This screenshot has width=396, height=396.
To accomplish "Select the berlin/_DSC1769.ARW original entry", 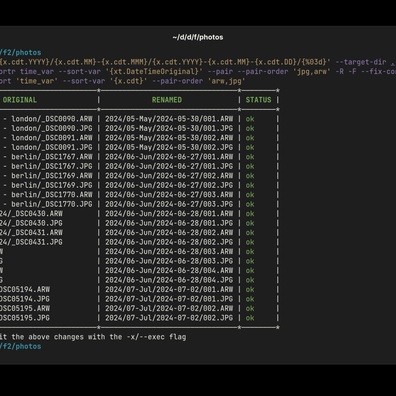I will click(x=52, y=176).
